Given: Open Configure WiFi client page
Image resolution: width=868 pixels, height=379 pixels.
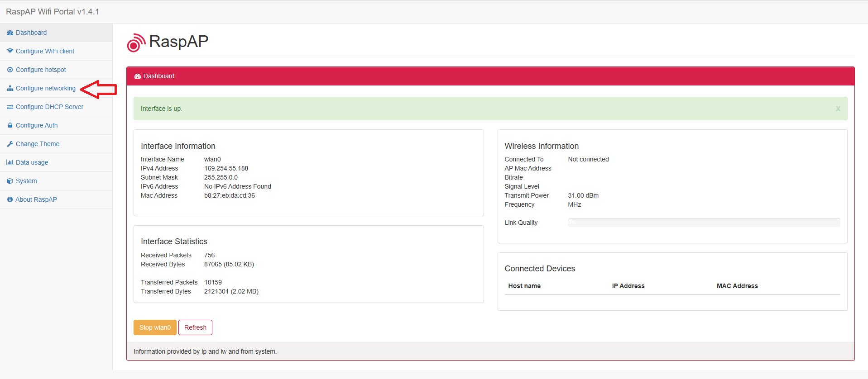Looking at the screenshot, I should (56, 51).
